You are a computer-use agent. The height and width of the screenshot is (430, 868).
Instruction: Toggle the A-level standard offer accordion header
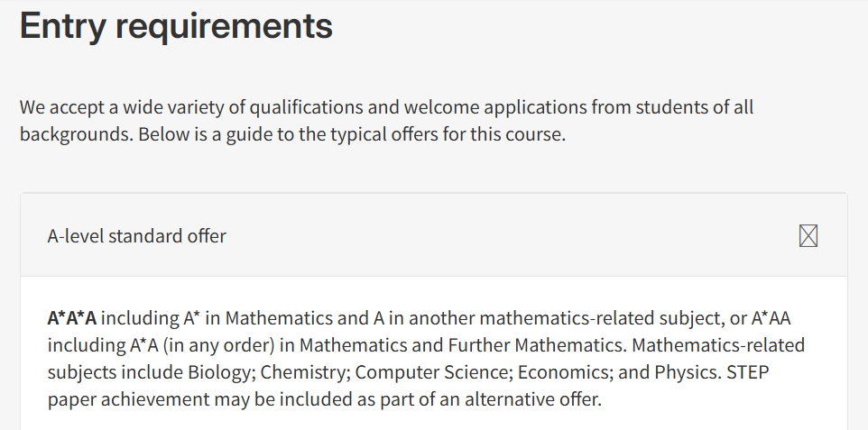coord(434,235)
